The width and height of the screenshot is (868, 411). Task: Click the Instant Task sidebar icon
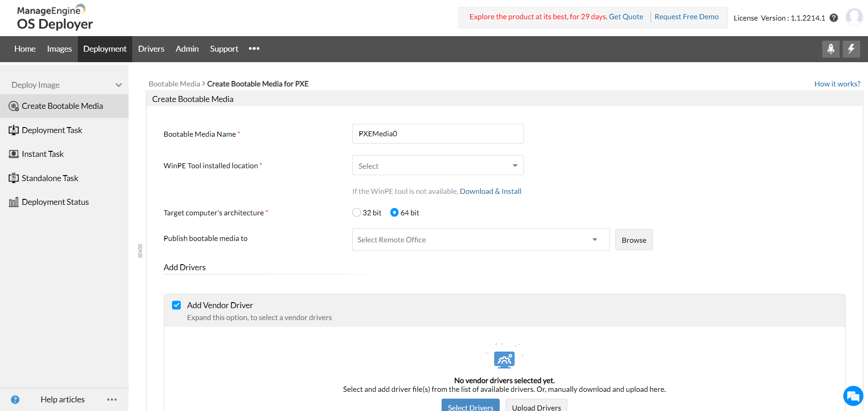(x=14, y=154)
